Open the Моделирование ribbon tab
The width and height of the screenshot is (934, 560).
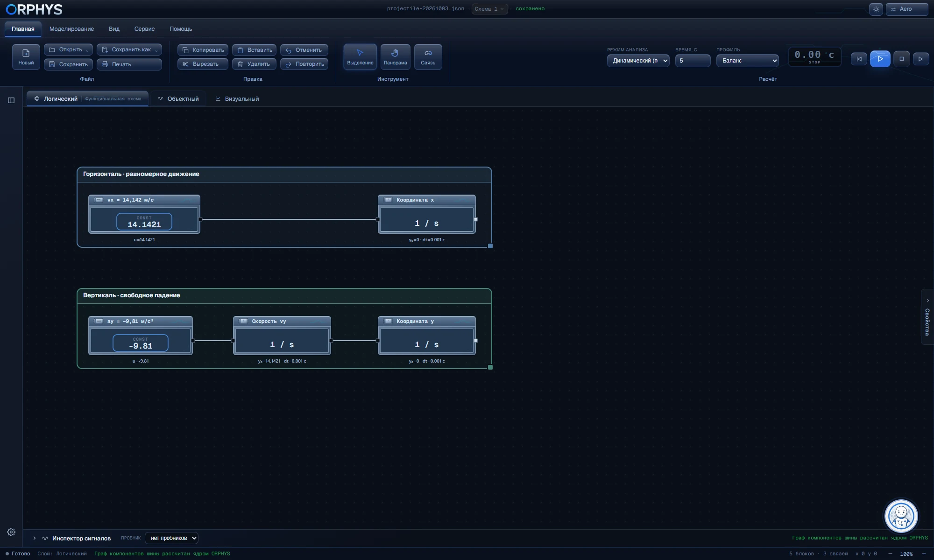coord(71,29)
